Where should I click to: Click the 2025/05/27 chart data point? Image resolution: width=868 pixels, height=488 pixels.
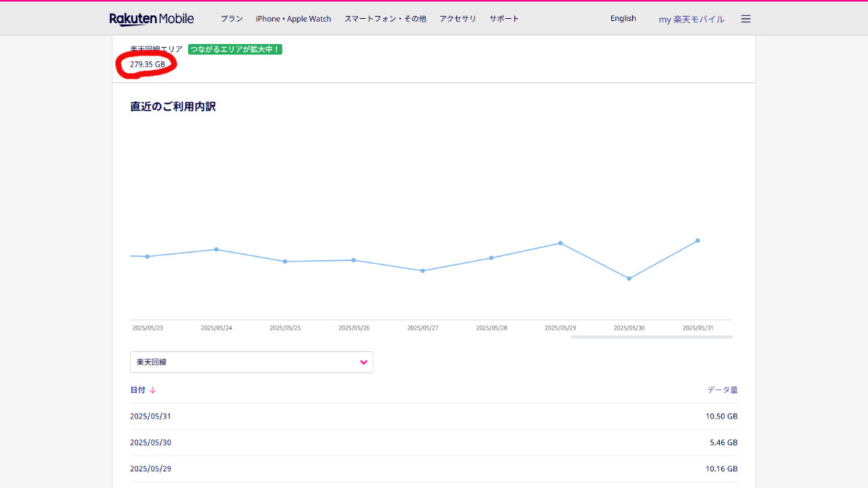click(422, 270)
